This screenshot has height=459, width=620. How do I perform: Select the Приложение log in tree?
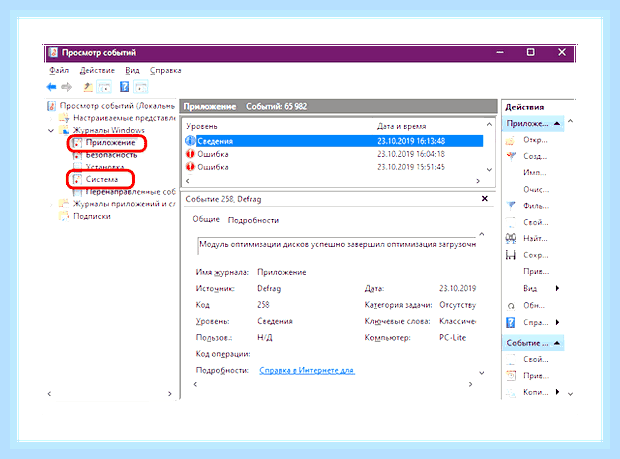pyautogui.click(x=110, y=143)
